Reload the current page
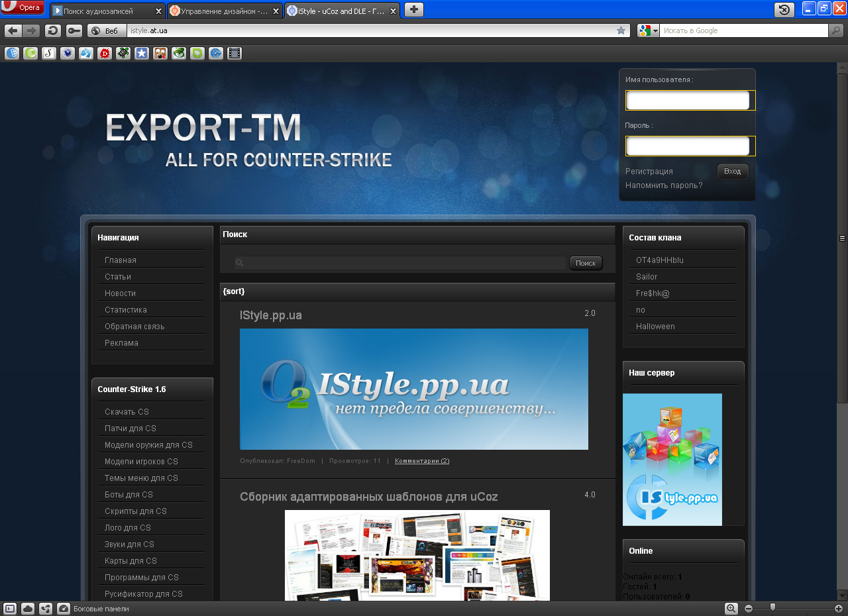The image size is (848, 616). pos(53,30)
